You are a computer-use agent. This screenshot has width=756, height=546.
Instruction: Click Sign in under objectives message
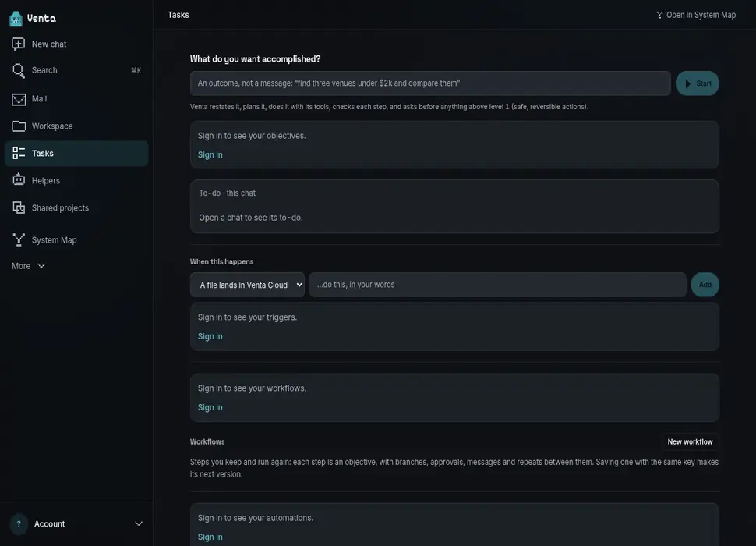tap(210, 154)
